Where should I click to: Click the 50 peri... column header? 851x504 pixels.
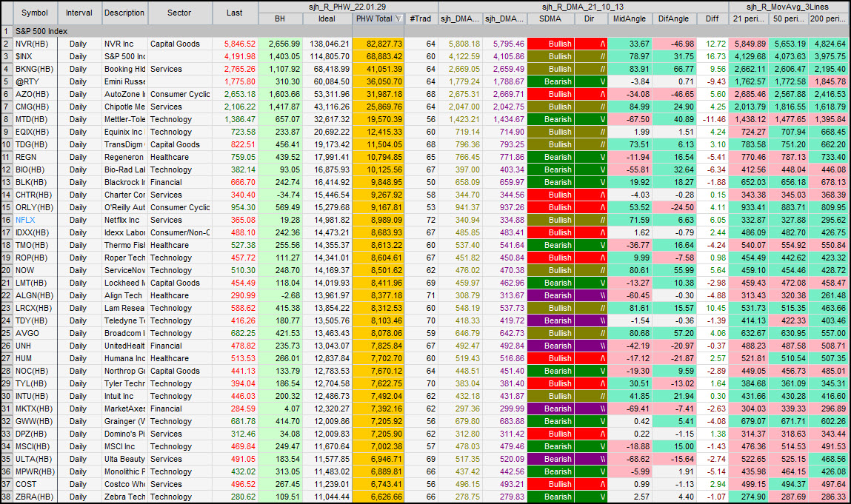788,19
